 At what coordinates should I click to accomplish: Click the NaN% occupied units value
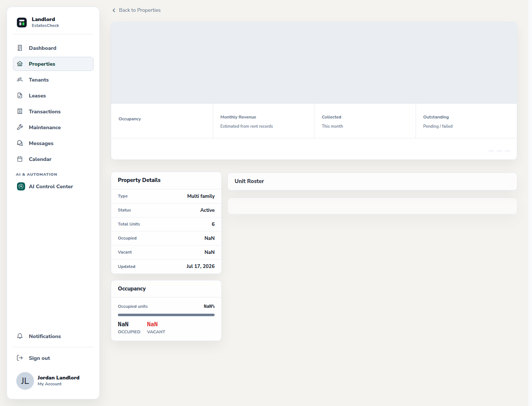[x=209, y=306]
